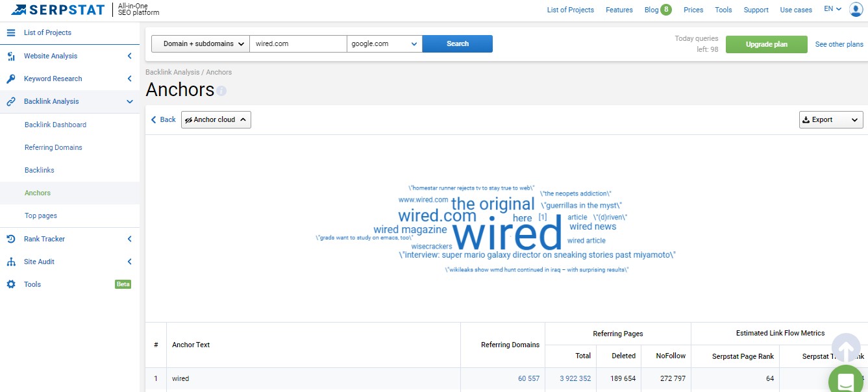This screenshot has width=868, height=392.
Task: Click referring domains value 60 557
Action: click(x=528, y=378)
